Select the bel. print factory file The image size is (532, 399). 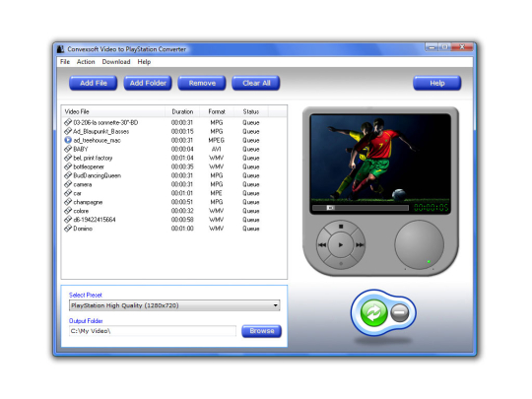[x=173, y=158]
